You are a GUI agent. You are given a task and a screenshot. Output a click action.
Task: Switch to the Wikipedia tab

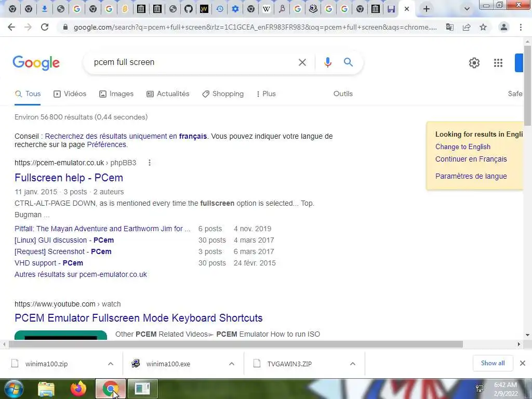coord(267,9)
